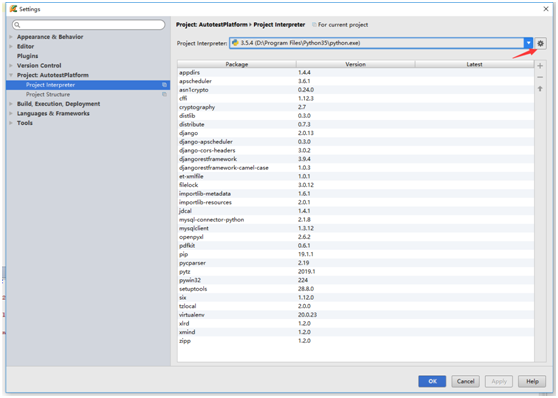Click the search magnifier icon

coord(17,25)
